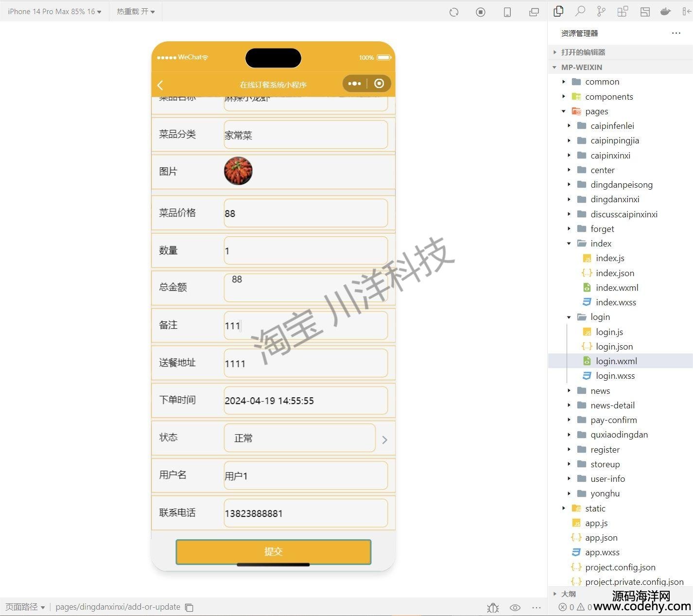Open the search icon in side panel
693x616 pixels.
coord(580,11)
